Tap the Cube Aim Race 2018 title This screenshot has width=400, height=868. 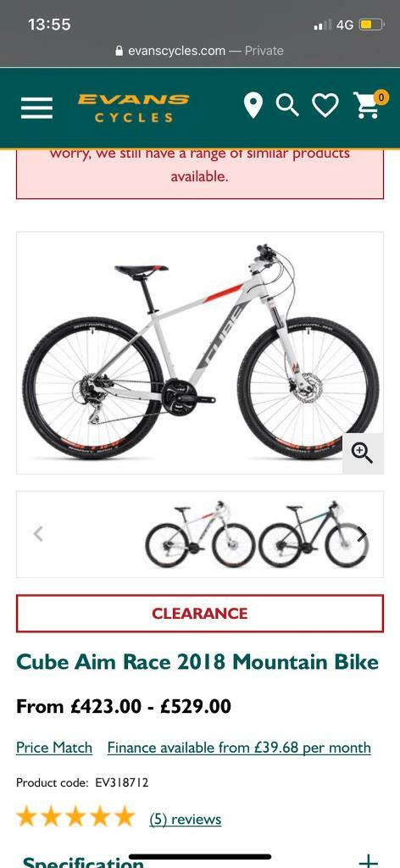[x=197, y=661]
